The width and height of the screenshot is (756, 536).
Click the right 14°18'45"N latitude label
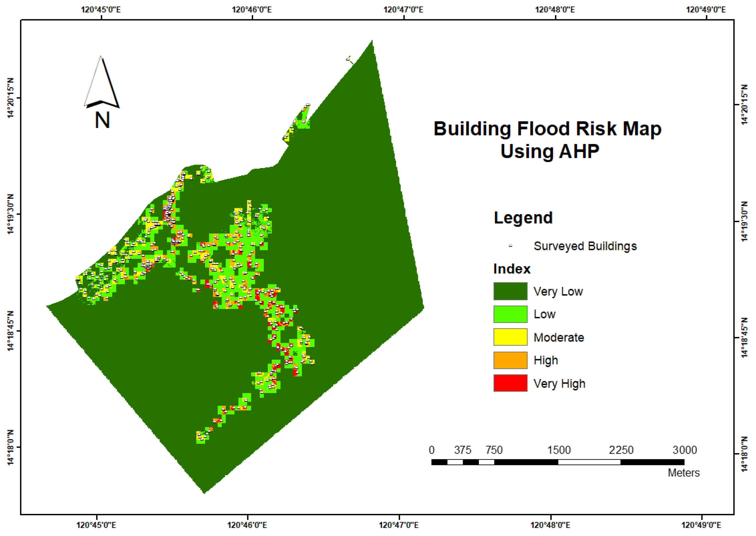click(x=744, y=337)
